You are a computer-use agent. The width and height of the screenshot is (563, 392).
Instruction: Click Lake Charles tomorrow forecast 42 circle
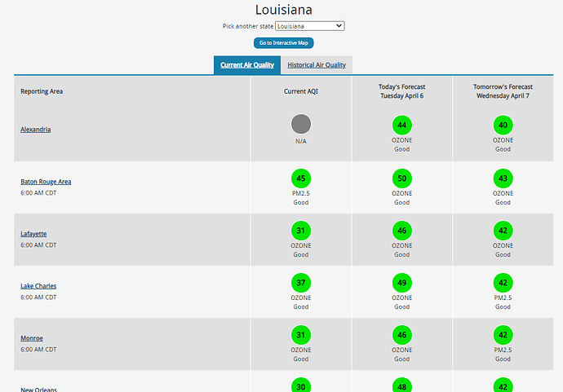(503, 283)
